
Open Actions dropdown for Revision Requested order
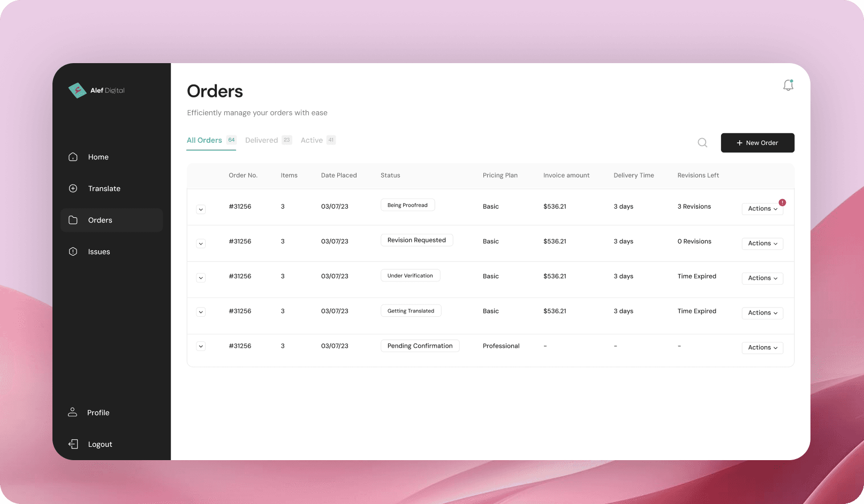(762, 243)
